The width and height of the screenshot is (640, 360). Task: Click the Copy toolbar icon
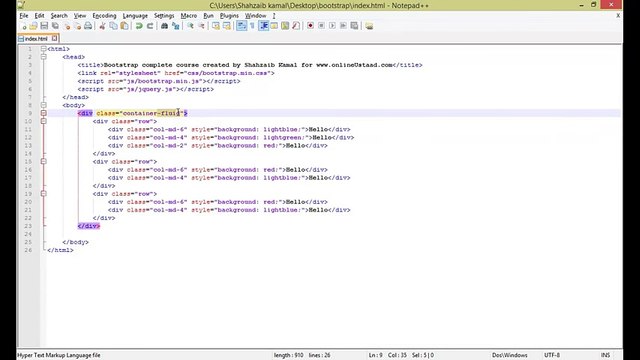(113, 26)
